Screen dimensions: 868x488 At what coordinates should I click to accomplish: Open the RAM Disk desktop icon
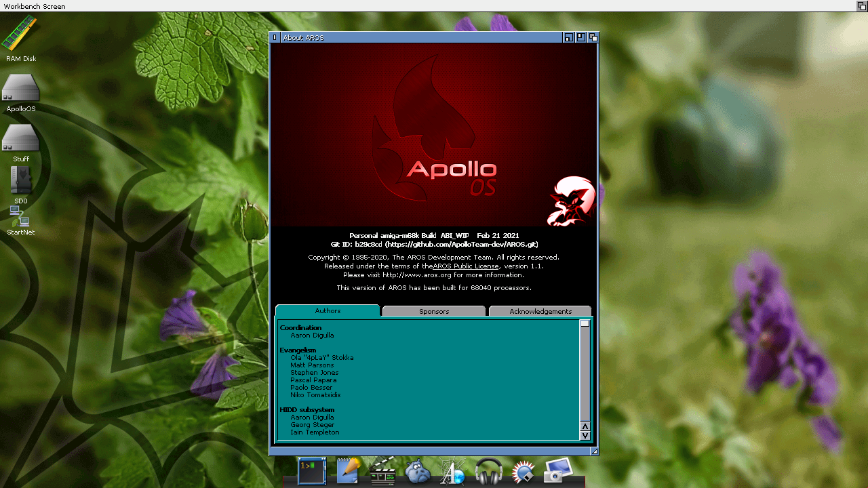(20, 34)
